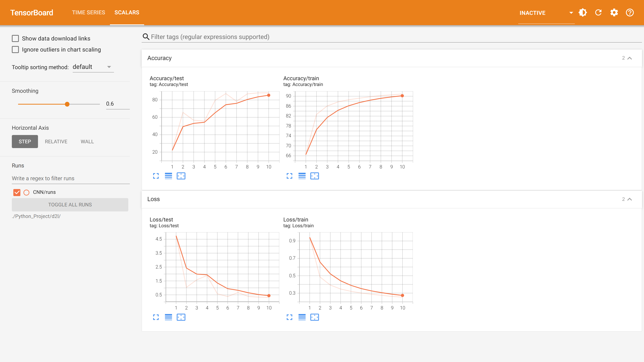The image size is (644, 362).
Task: Open the Tooltip sorting method dropdown
Action: point(93,67)
